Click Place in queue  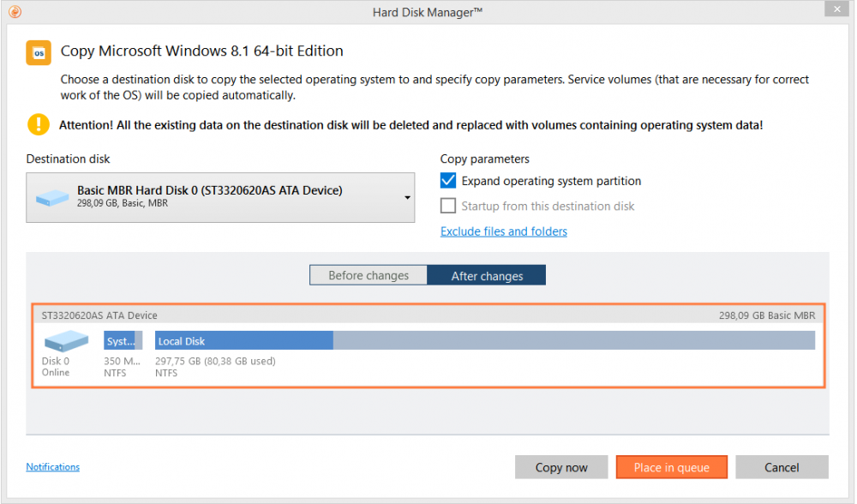click(x=671, y=467)
